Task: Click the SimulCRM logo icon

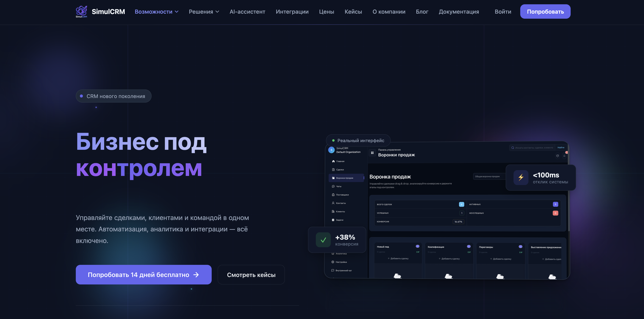Action: pyautogui.click(x=82, y=12)
